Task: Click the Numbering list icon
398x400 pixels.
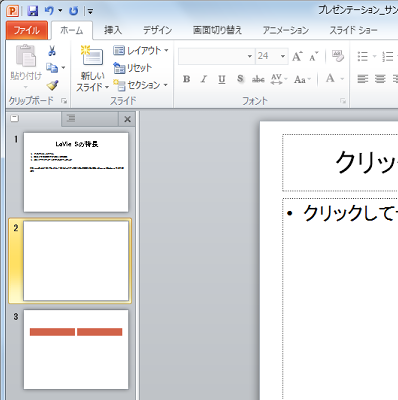Action: 388,56
